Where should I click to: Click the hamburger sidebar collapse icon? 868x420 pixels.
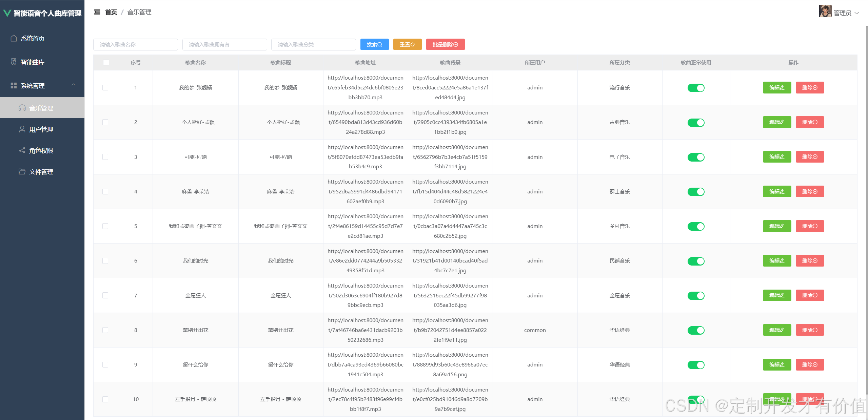[97, 12]
